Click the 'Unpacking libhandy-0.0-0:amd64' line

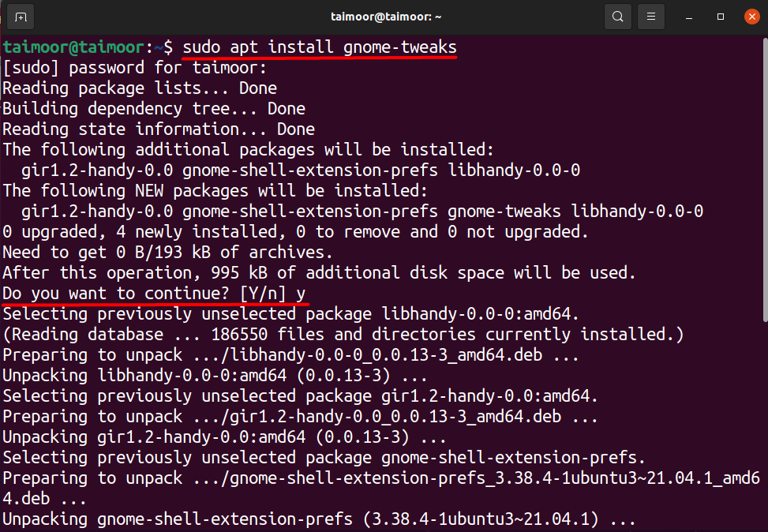pos(215,376)
